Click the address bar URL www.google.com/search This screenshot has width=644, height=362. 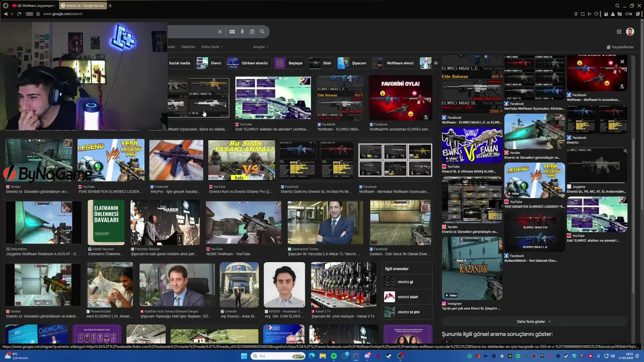pyautogui.click(x=63, y=14)
